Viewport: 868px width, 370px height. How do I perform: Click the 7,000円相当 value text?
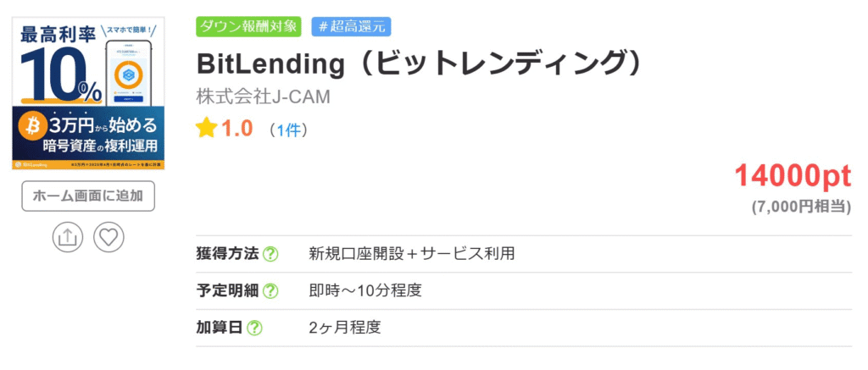(x=801, y=206)
